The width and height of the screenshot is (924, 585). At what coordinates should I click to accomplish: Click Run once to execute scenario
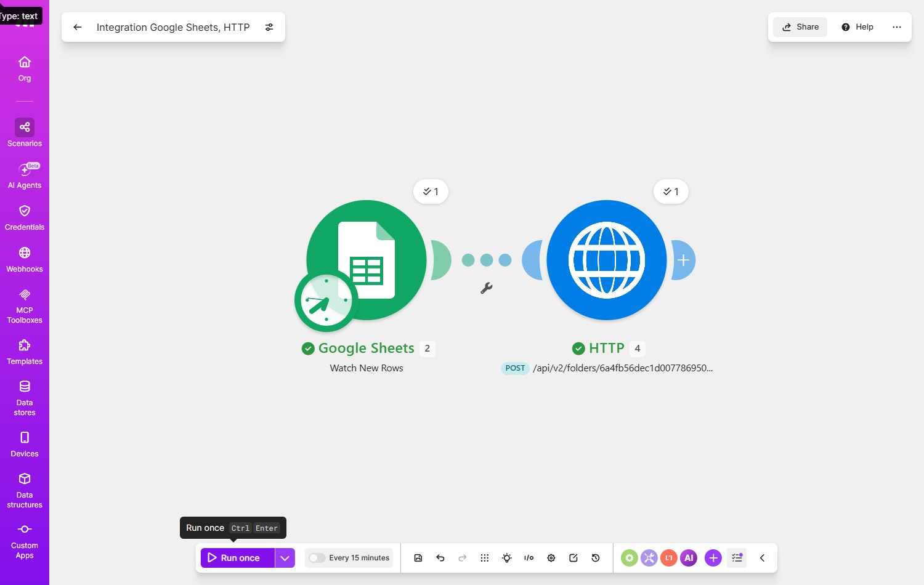238,558
